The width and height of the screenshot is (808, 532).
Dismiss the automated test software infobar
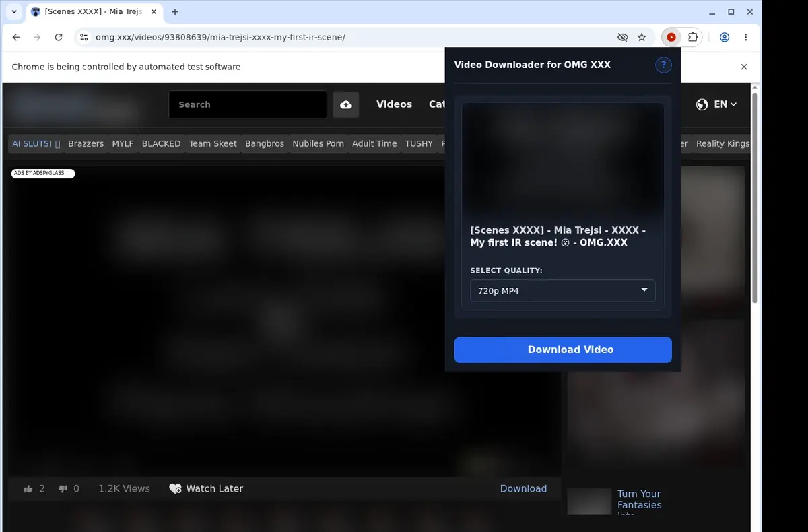coord(744,67)
